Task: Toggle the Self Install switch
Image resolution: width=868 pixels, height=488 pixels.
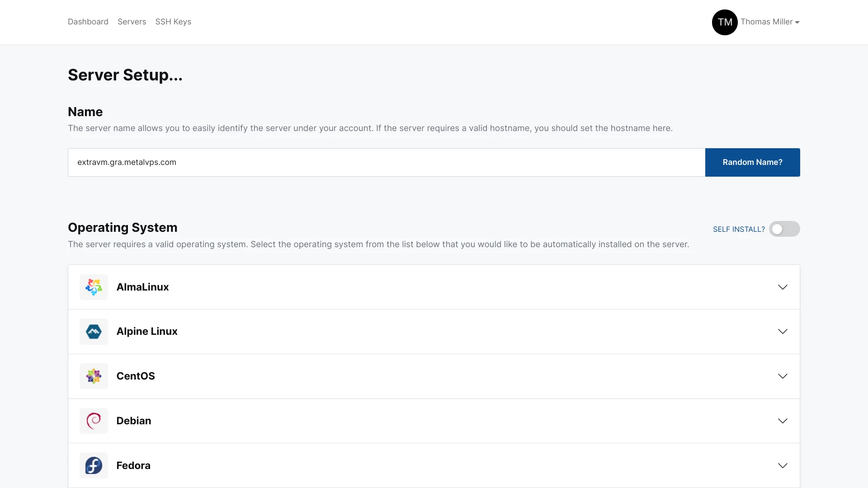Action: [784, 229]
